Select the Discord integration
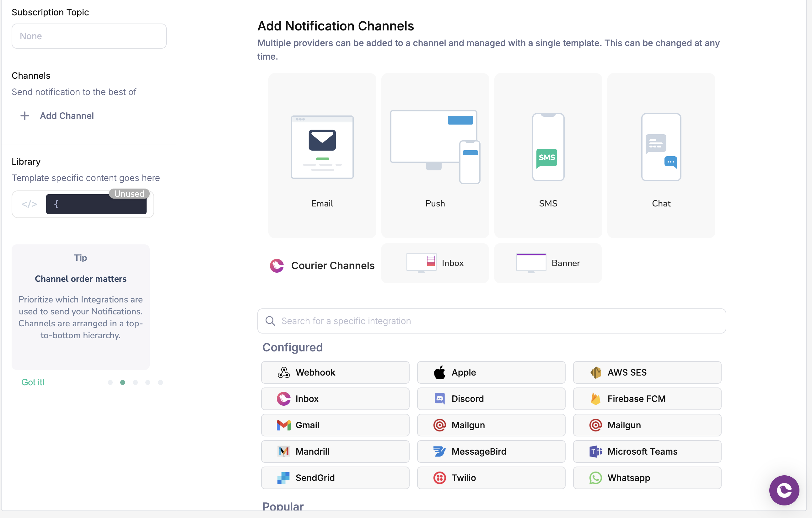The image size is (812, 518). [x=491, y=399]
